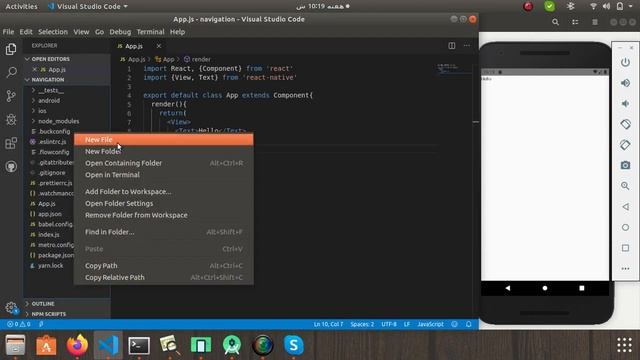This screenshot has width=640, height=360.
Task: Open the Manage gear in activity bar
Action: pos(11,307)
